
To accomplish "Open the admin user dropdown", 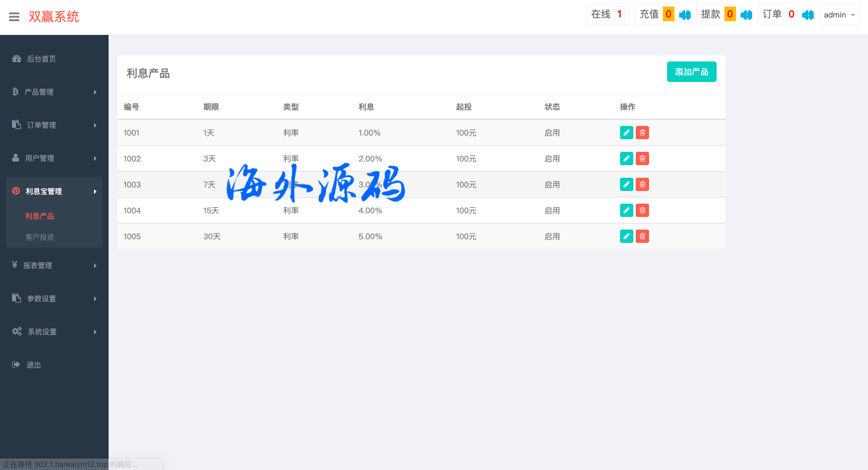I will tap(839, 14).
